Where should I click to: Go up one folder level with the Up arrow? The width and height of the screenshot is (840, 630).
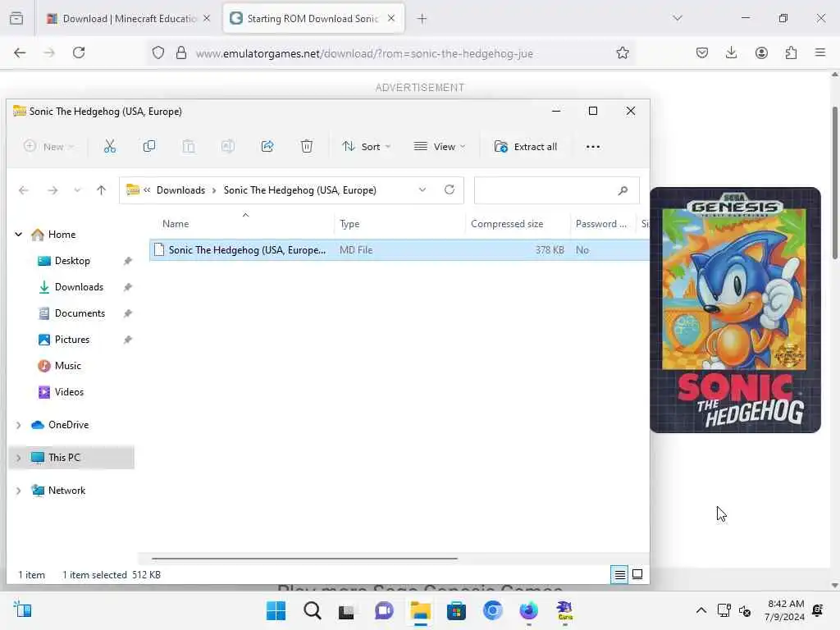[x=101, y=190]
